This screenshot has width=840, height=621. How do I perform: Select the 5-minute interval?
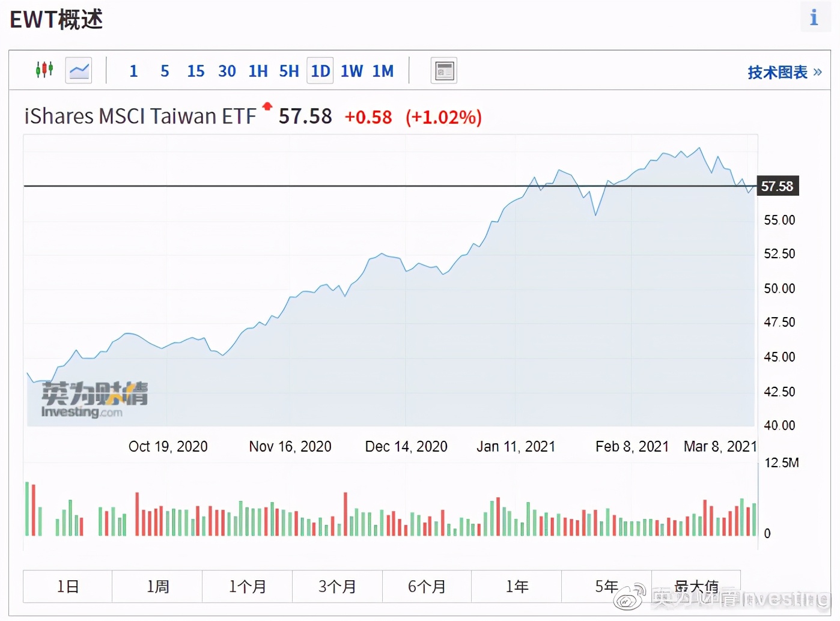pyautogui.click(x=165, y=71)
